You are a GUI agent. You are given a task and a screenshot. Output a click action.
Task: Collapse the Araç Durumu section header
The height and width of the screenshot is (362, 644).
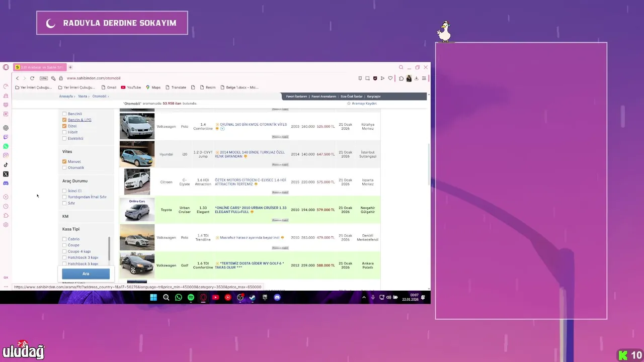[75, 181]
